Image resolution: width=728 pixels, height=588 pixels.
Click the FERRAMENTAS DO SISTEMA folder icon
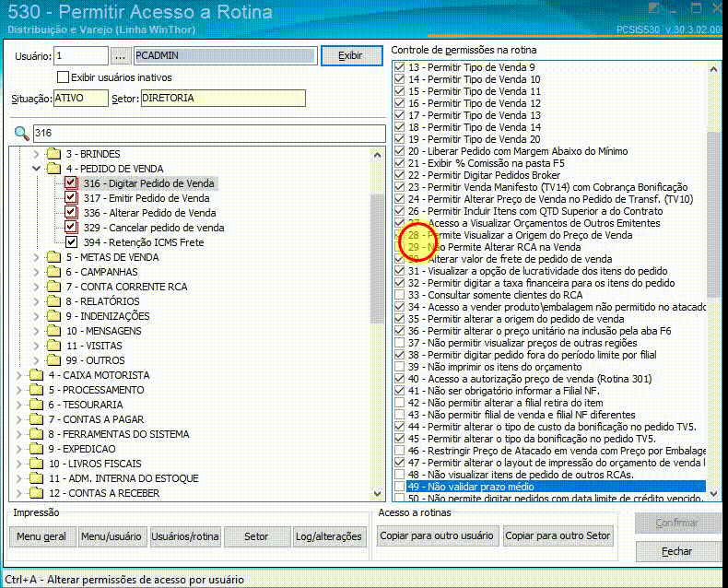click(x=36, y=434)
